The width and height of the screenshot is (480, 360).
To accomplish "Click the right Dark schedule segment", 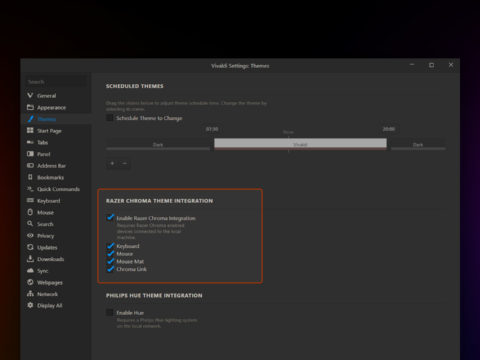I will point(418,145).
